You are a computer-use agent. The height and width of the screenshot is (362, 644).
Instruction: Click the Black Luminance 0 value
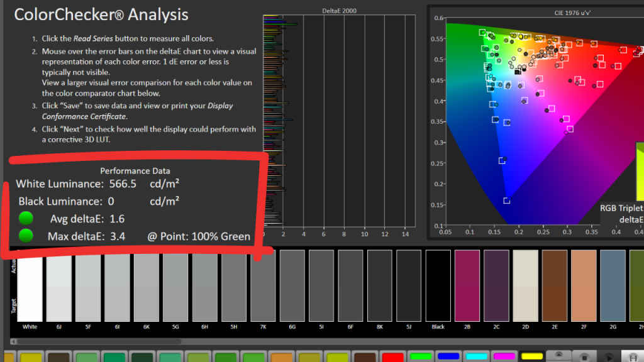pos(111,202)
